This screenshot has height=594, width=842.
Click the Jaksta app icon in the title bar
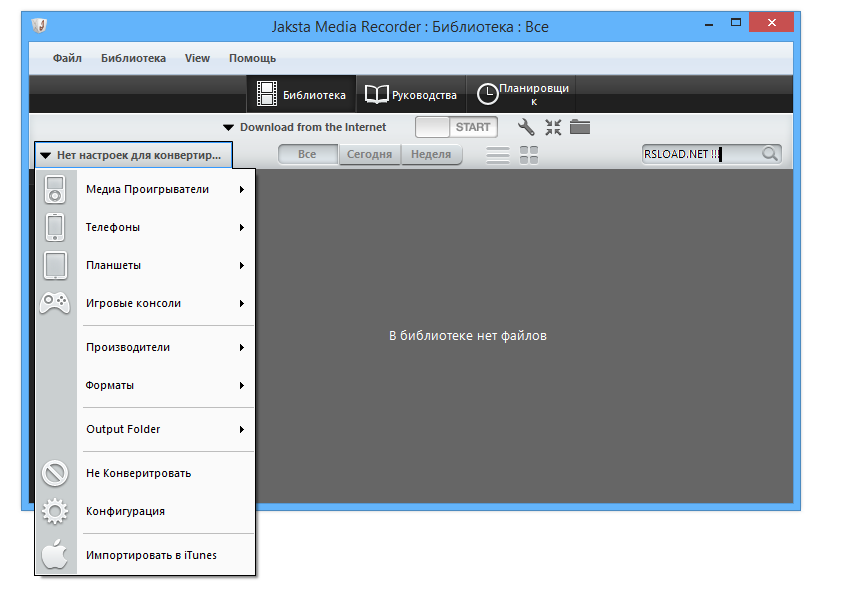coord(39,25)
